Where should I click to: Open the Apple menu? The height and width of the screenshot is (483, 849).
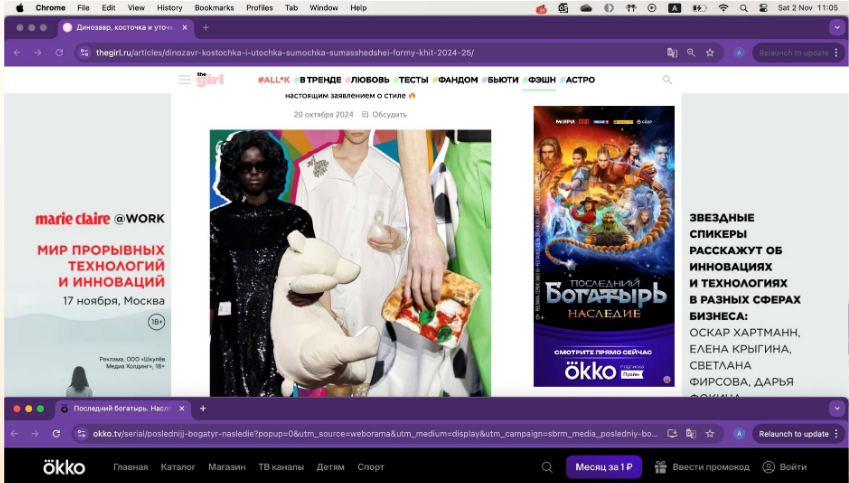click(x=19, y=8)
